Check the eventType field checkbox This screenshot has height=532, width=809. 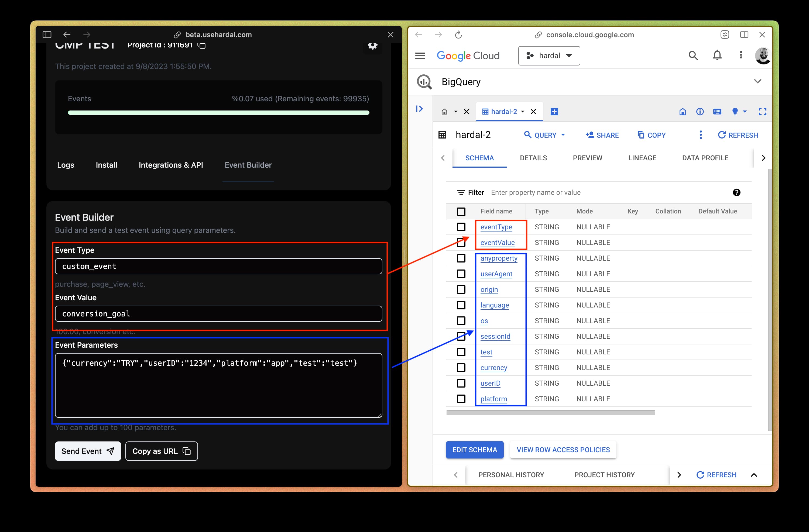coord(461,227)
